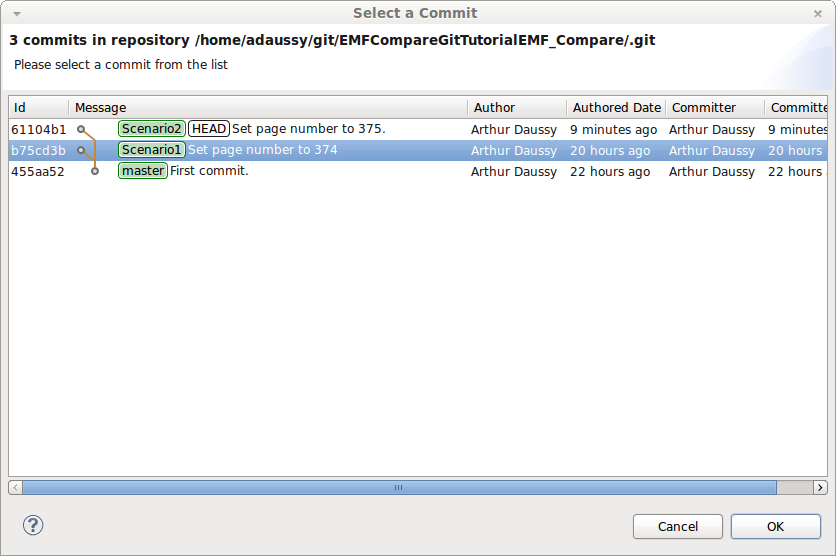
Task: Select the Scenario2 branch label
Action: (152, 129)
